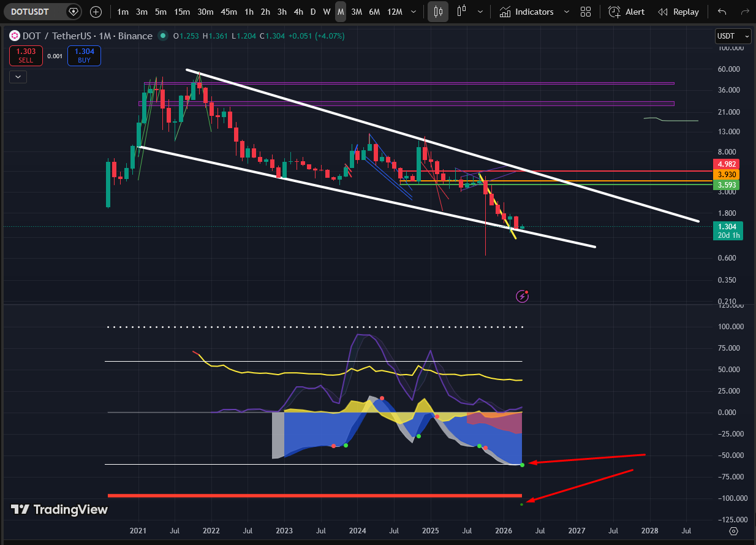Select the thick red horizontal indicator line
The image size is (756, 545).
coord(314,495)
